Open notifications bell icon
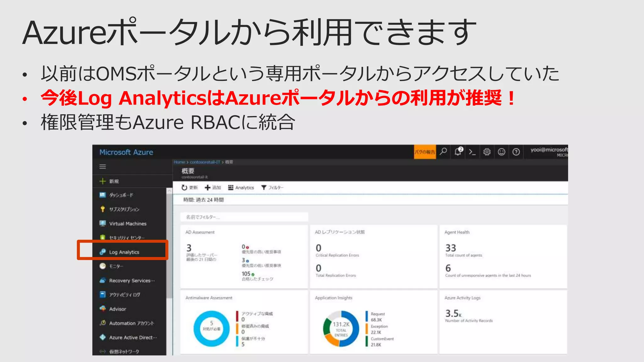The image size is (644, 362). coord(458,152)
